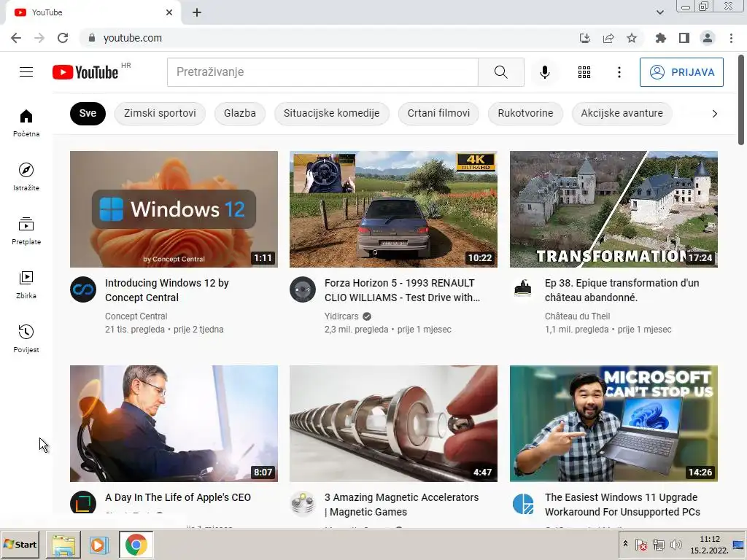Show hidden system tray icons
The image size is (747, 560).
pyautogui.click(x=625, y=544)
